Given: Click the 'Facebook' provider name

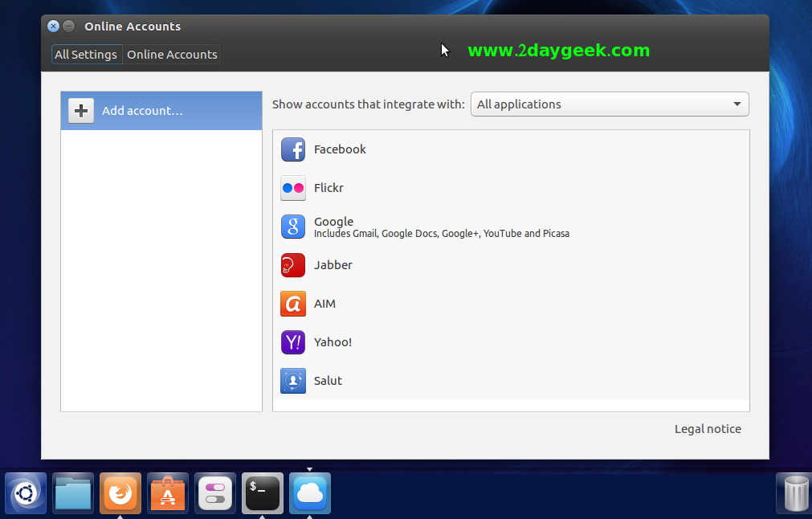Looking at the screenshot, I should coord(340,149).
